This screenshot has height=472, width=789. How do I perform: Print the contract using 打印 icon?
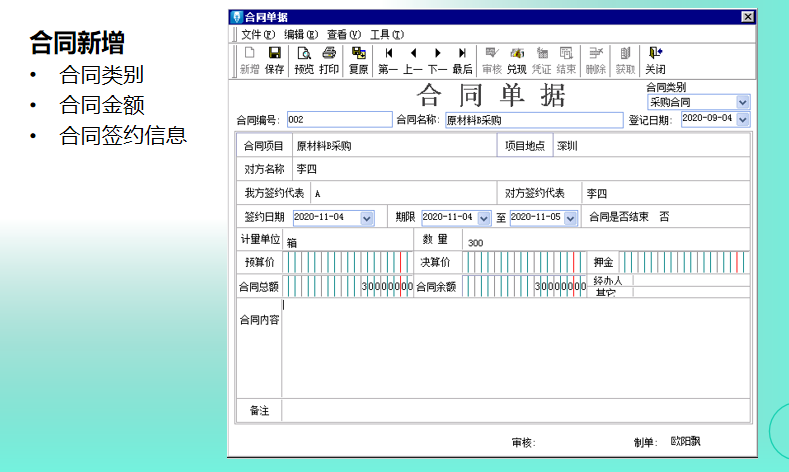pyautogui.click(x=329, y=60)
